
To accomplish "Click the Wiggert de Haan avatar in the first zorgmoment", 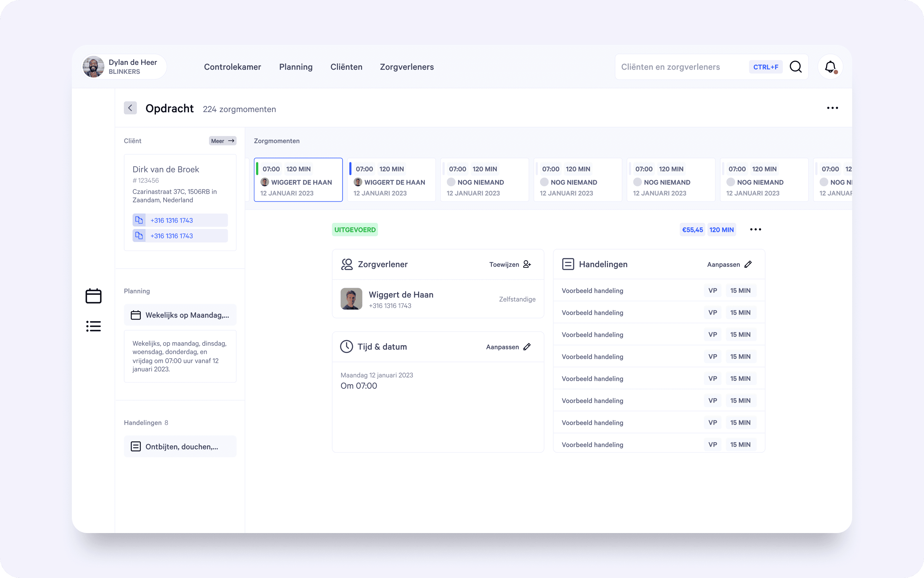I will point(265,182).
